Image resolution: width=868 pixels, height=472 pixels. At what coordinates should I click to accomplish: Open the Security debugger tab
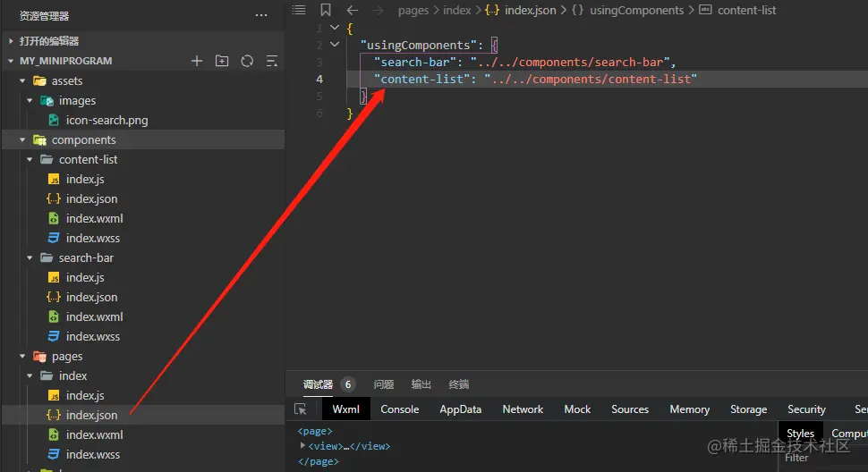806,409
